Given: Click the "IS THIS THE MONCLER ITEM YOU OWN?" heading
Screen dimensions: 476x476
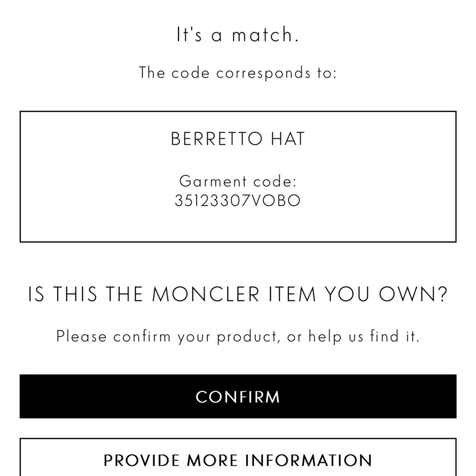Looking at the screenshot, I should pos(238,295).
